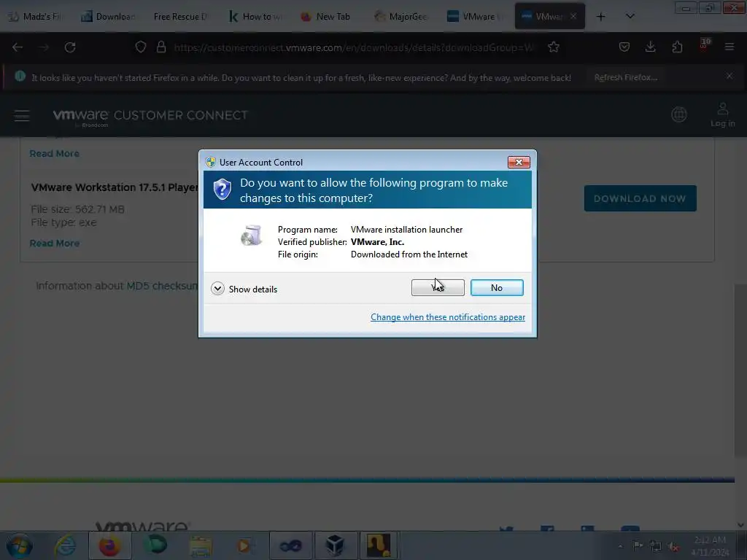Click the blue infinity taskbar icon
The width and height of the screenshot is (747, 560).
(290, 545)
